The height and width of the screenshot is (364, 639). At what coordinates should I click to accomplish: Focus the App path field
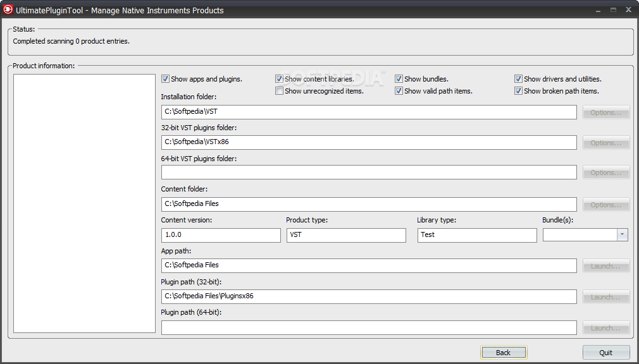[369, 266]
